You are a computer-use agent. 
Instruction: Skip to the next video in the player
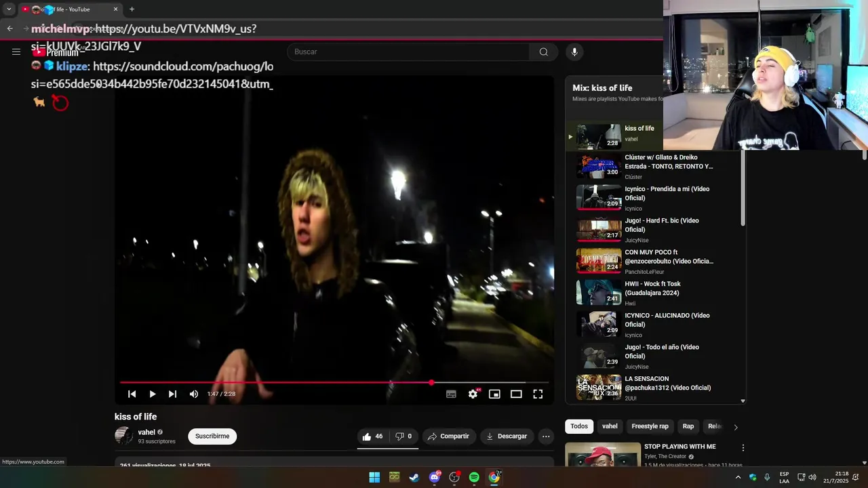coord(173,394)
